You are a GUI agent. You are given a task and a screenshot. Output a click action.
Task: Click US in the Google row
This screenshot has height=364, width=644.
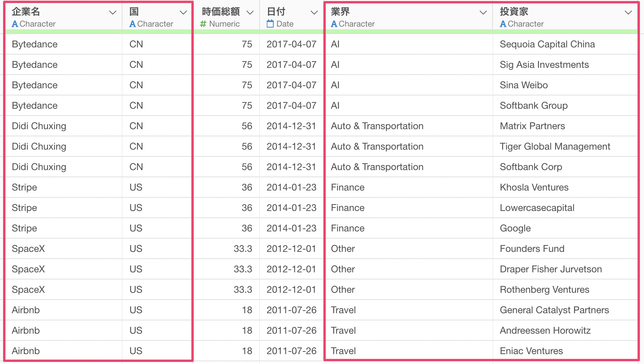click(x=136, y=228)
